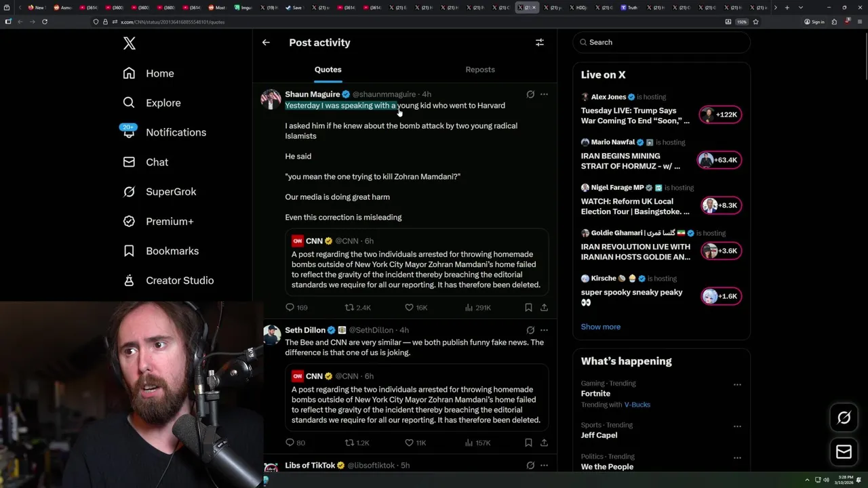This screenshot has height=488, width=868.
Task: Click the X logo icon
Action: [130, 43]
